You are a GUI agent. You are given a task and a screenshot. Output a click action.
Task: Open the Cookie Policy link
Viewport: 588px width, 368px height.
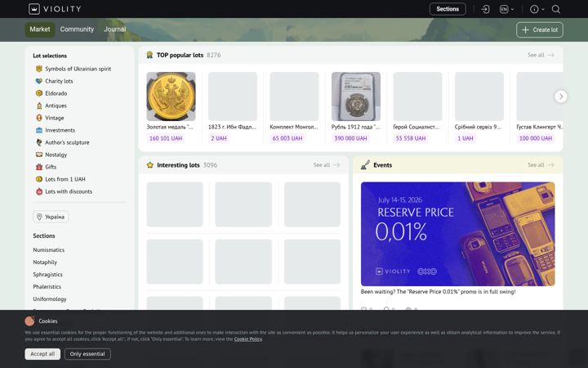(x=248, y=339)
